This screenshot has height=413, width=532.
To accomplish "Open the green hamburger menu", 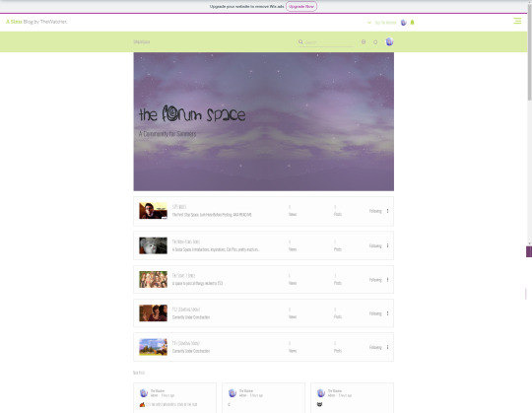I will [517, 21].
